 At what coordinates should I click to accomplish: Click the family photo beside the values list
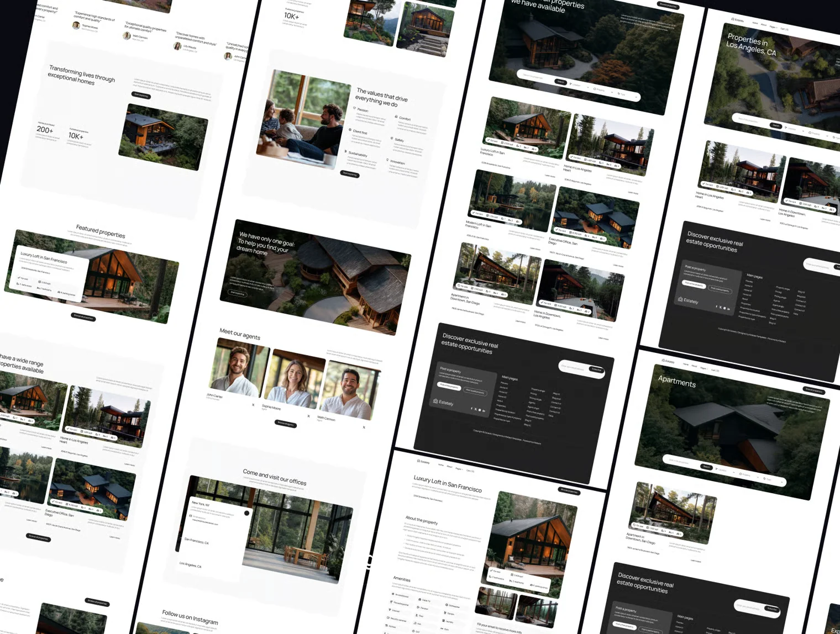click(x=303, y=120)
